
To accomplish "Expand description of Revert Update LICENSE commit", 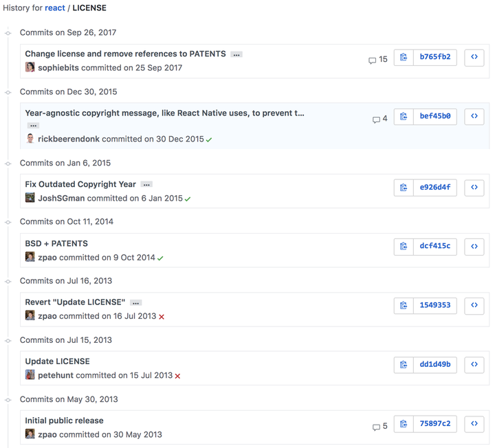I will tap(135, 303).
